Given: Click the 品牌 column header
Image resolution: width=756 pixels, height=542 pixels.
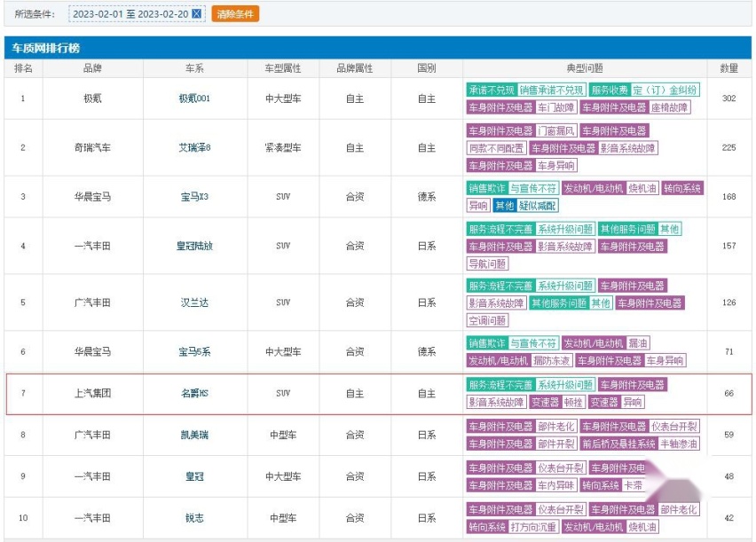Looking at the screenshot, I should 92,68.
